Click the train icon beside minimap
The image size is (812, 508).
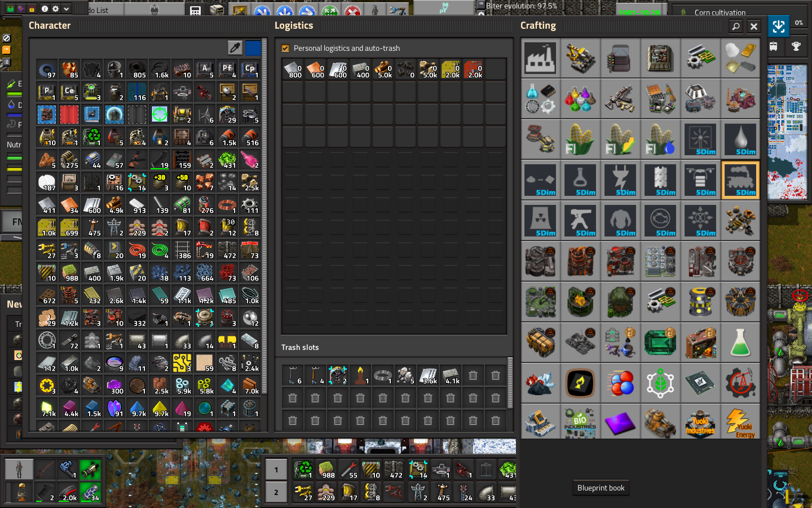point(774,47)
